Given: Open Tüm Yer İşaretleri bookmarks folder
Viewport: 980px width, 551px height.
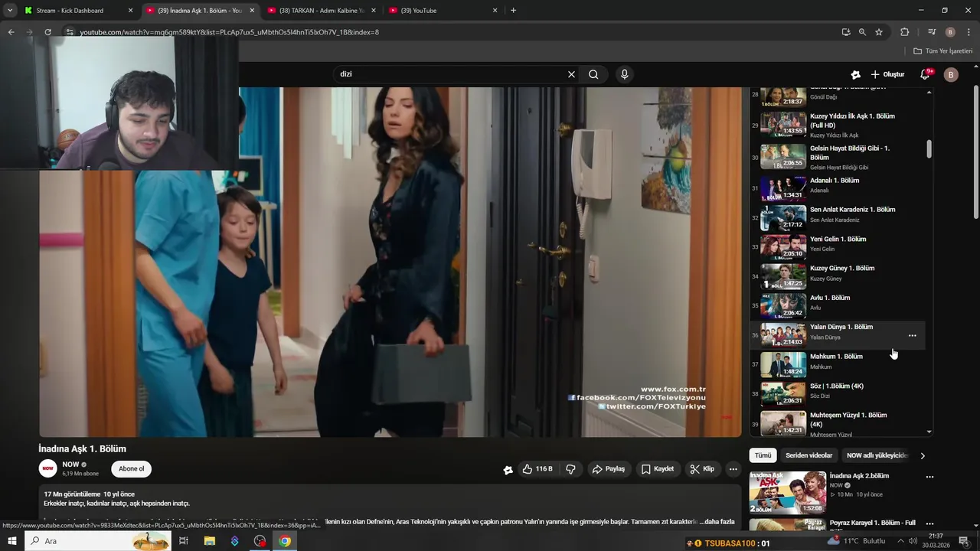Looking at the screenshot, I should [x=942, y=51].
